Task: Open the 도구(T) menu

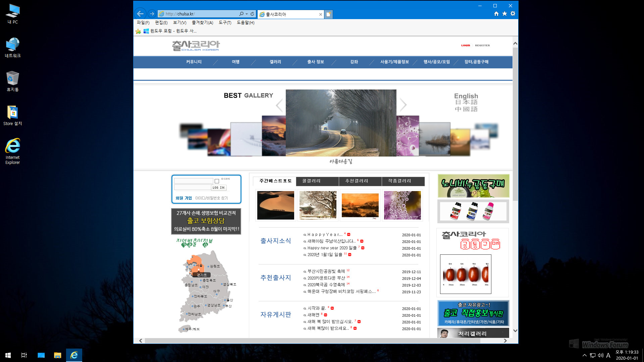Action: [225, 22]
